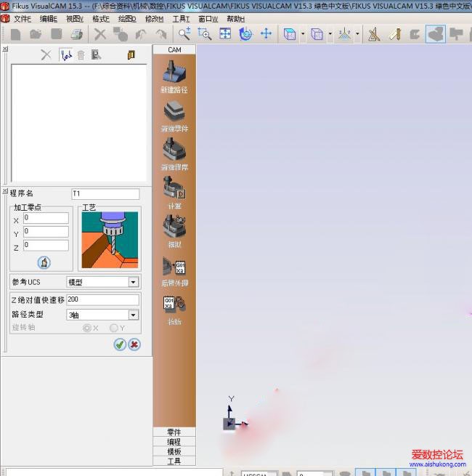Viewport: 472px width, 476px height.
Task: Click the 工艺 milling thumbnail image
Action: (x=110, y=240)
